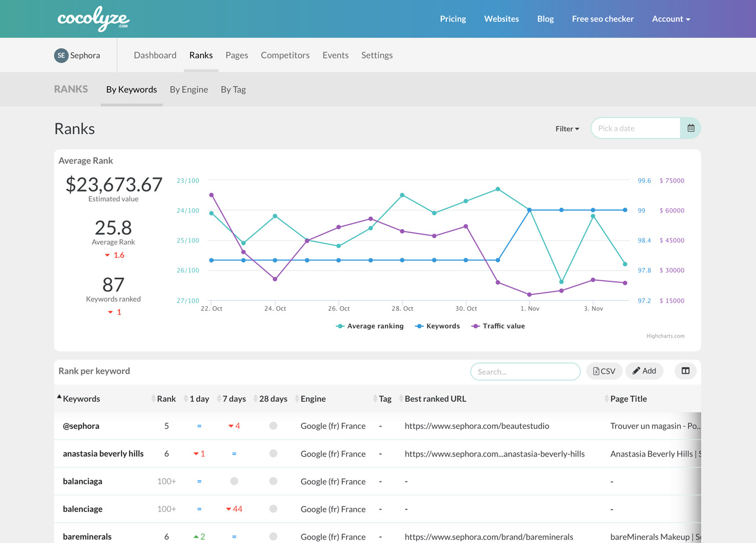Viewport: 756px width, 543px height.
Task: Sort table by Tag column
Action: pos(385,399)
